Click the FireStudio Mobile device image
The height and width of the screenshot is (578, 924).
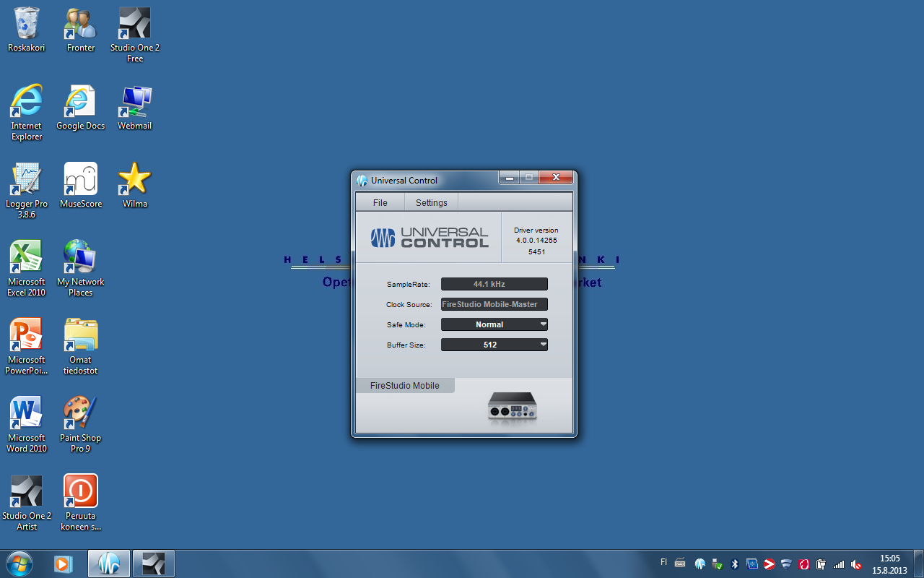pos(513,407)
